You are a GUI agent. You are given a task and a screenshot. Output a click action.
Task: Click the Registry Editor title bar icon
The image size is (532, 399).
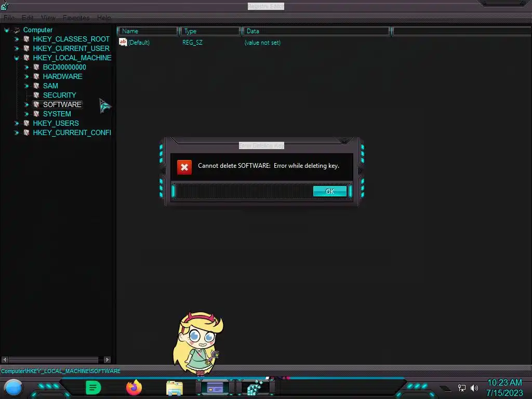[x=5, y=5]
